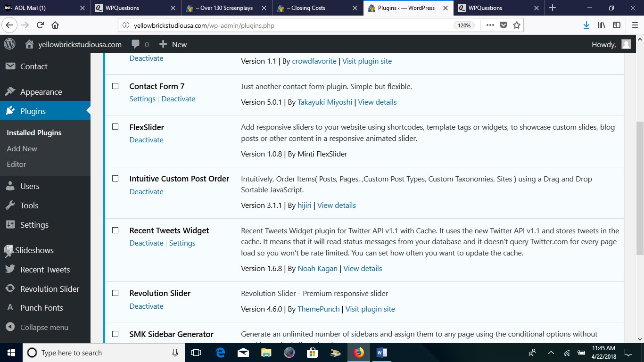Screen dimensions: 644x362
Task: Switch to Over 130 Screenplays tab
Action: pyautogui.click(x=227, y=8)
